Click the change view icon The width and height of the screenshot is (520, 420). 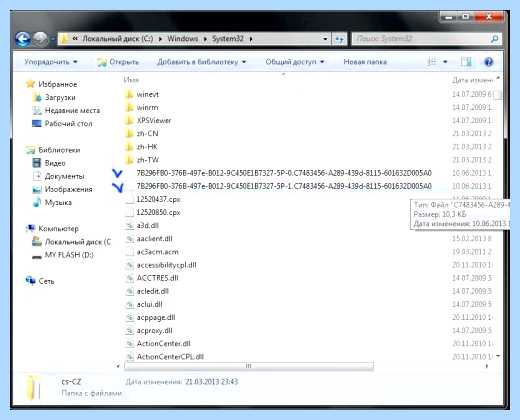[x=432, y=62]
